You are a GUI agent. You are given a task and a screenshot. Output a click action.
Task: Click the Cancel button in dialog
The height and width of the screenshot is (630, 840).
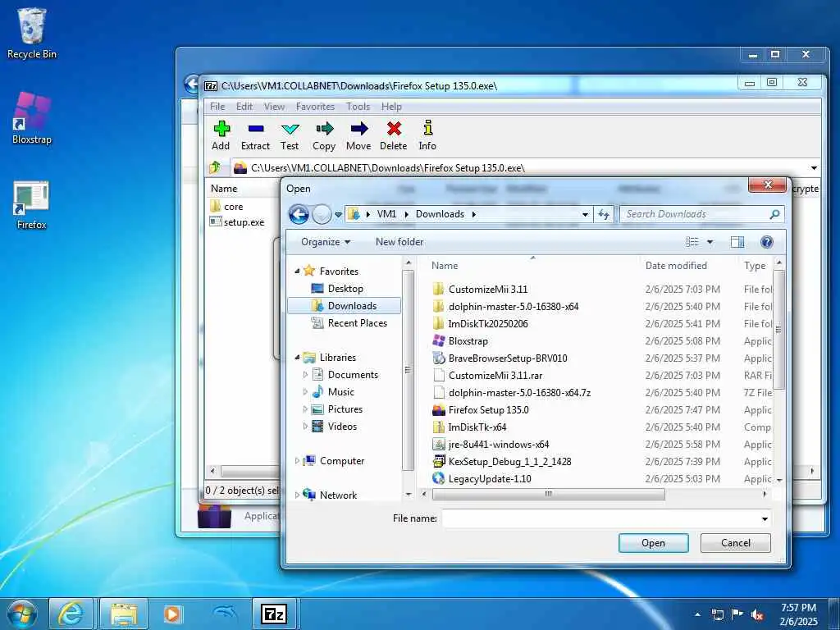pyautogui.click(x=736, y=543)
